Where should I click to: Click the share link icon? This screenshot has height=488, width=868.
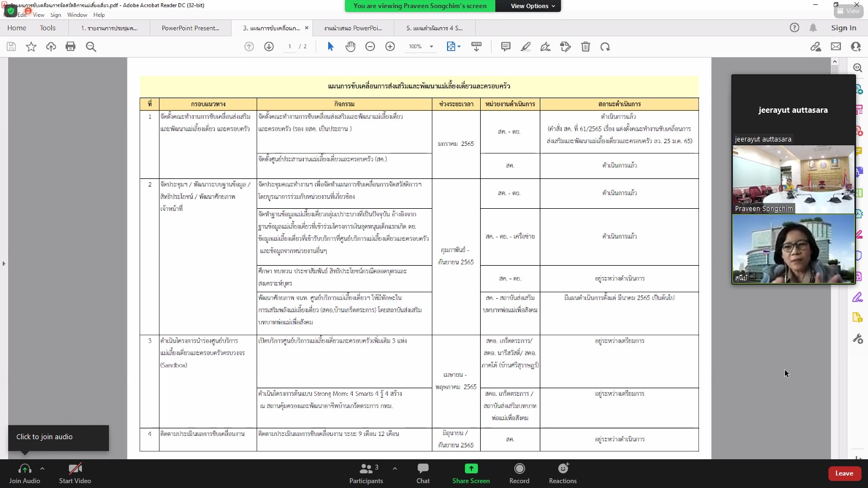pos(815,47)
